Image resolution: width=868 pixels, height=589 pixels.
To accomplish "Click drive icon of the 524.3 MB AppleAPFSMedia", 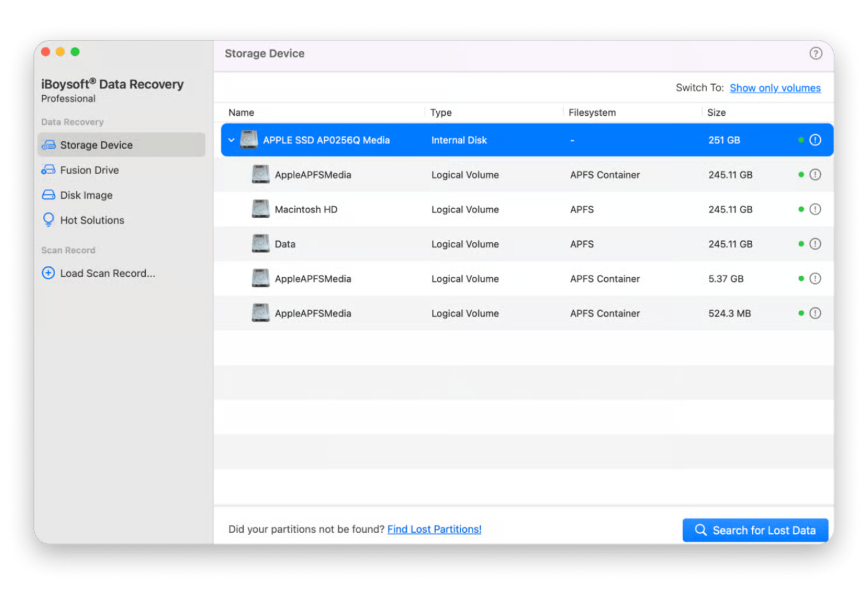I will coord(260,313).
